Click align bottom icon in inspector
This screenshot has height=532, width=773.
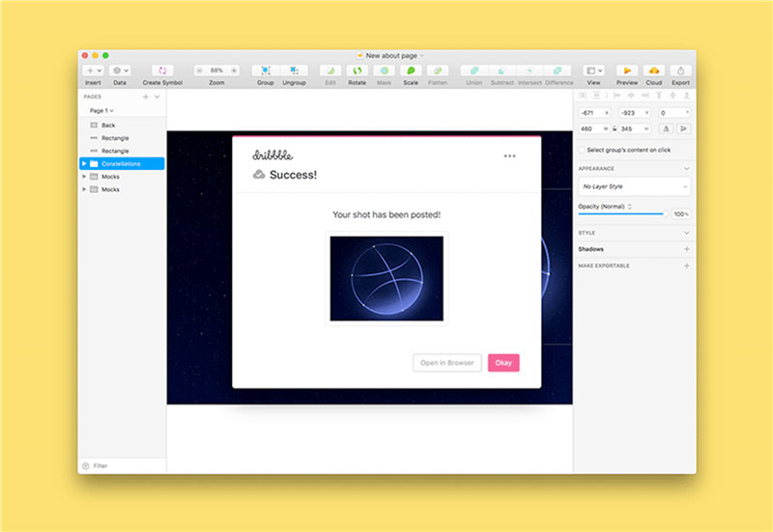(x=686, y=95)
